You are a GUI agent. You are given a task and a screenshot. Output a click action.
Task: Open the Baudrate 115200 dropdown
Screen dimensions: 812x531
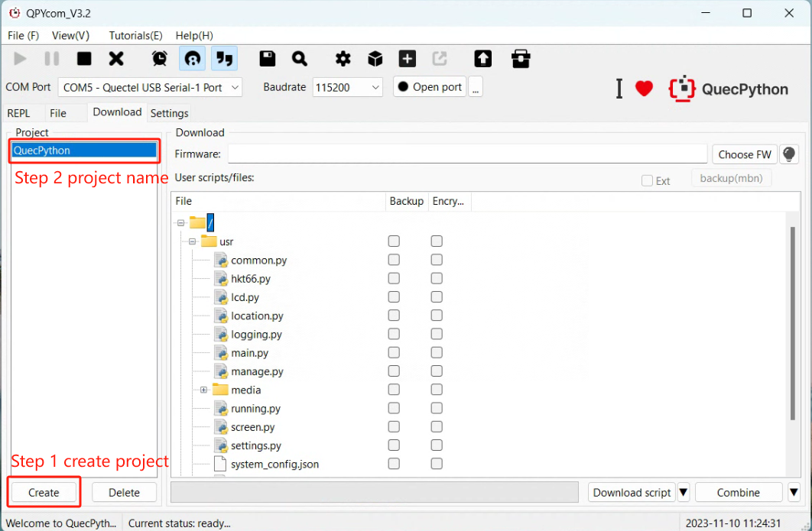point(347,87)
